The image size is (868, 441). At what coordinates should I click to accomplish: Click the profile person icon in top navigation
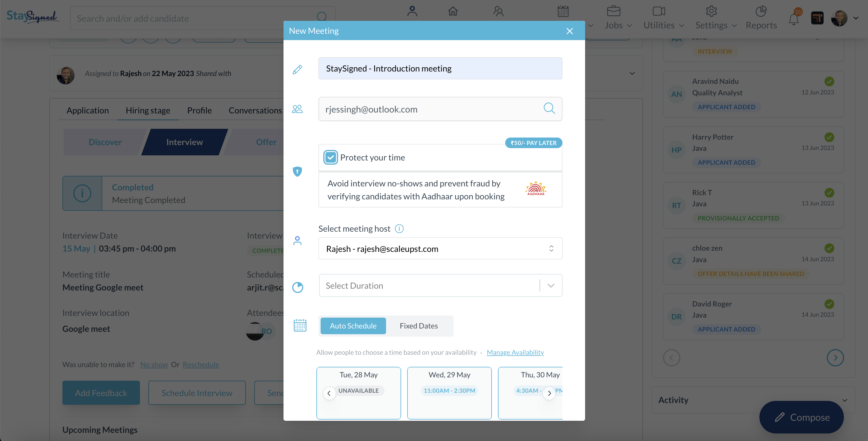click(x=412, y=11)
